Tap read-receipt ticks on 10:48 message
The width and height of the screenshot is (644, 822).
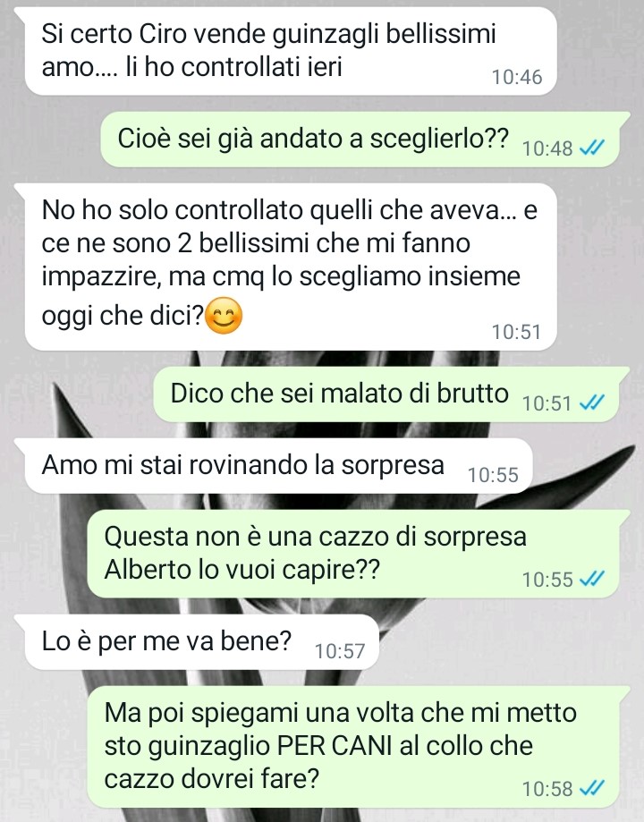coord(591,148)
